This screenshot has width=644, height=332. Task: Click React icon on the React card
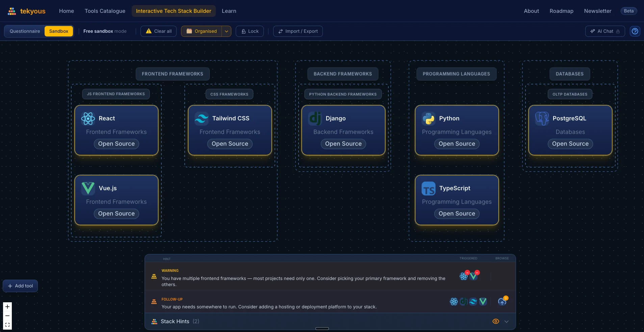(88, 119)
